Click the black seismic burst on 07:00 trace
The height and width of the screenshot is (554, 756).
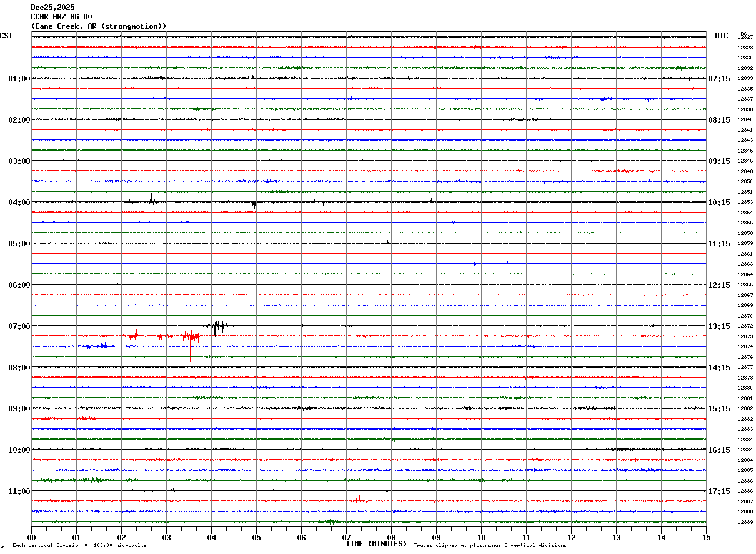click(x=216, y=326)
